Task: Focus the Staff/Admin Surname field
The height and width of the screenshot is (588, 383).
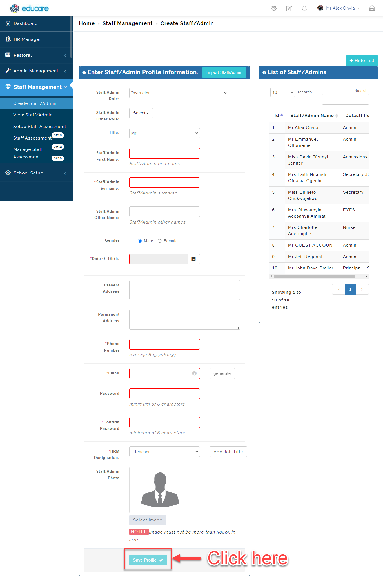Action: pos(164,182)
